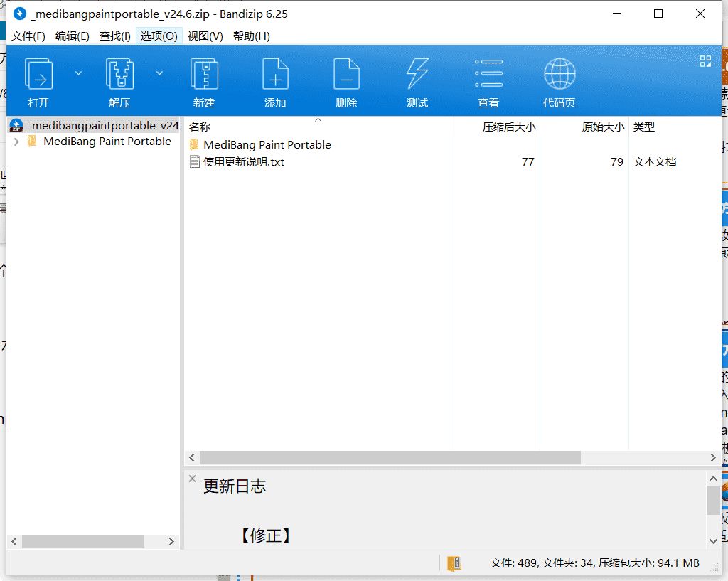
Task: Add files using the 添加 icon
Action: tap(275, 74)
